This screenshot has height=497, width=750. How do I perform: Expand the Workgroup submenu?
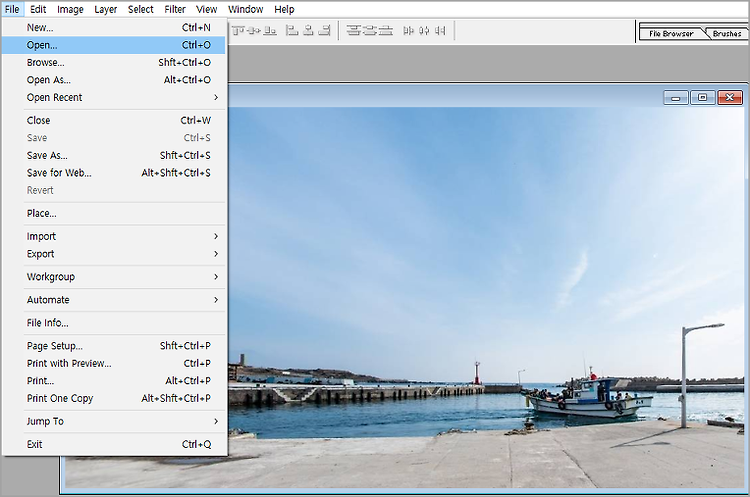(114, 277)
